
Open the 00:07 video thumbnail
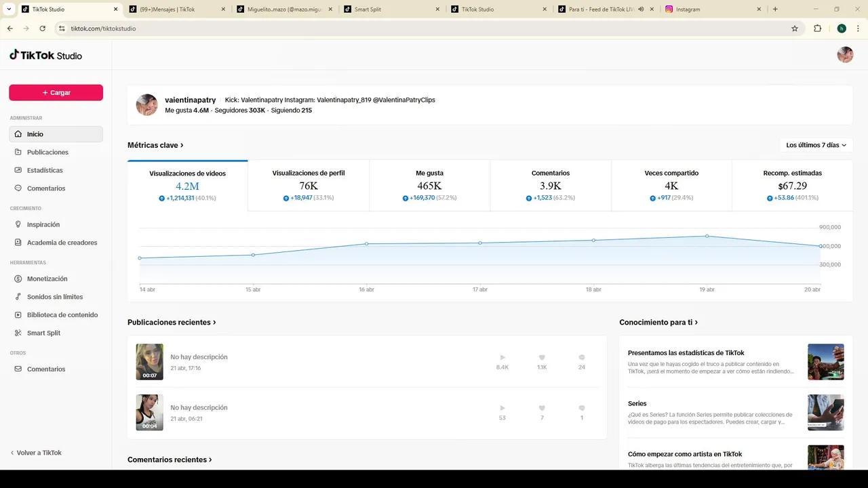tap(149, 362)
